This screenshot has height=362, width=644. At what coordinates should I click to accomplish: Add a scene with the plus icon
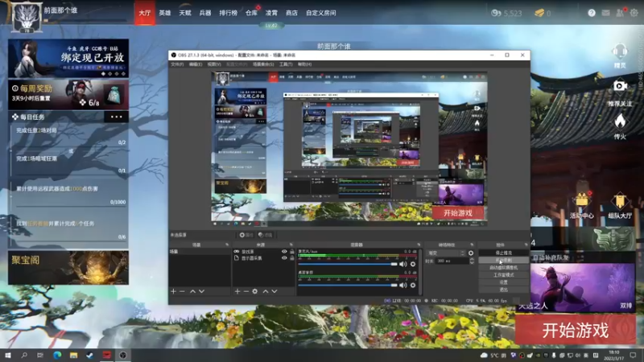point(173,291)
